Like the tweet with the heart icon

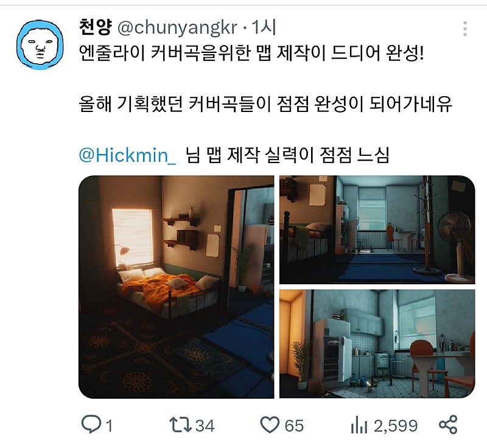tap(269, 425)
